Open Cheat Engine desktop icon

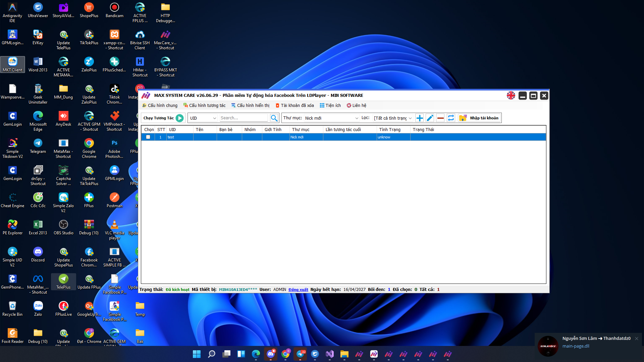(12, 200)
